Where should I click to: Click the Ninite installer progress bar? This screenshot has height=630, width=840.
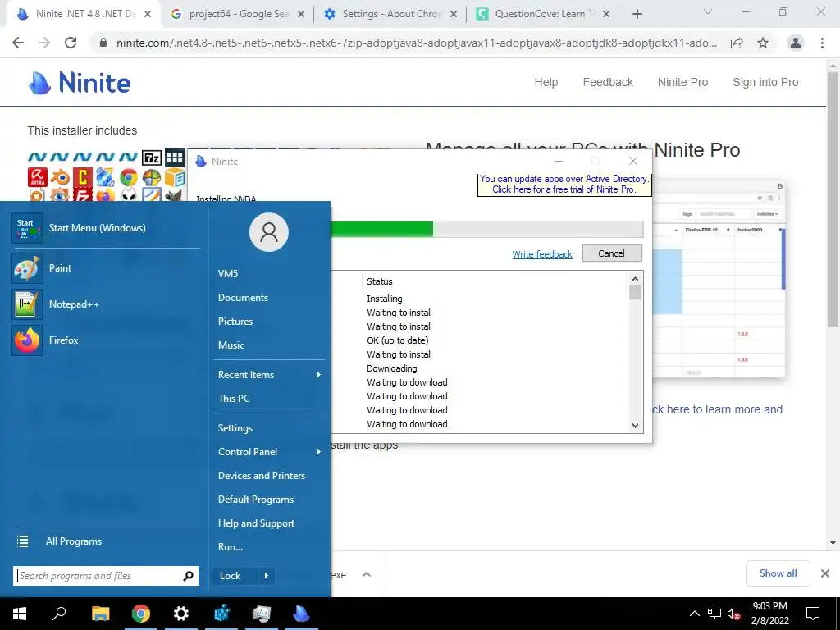(x=487, y=230)
